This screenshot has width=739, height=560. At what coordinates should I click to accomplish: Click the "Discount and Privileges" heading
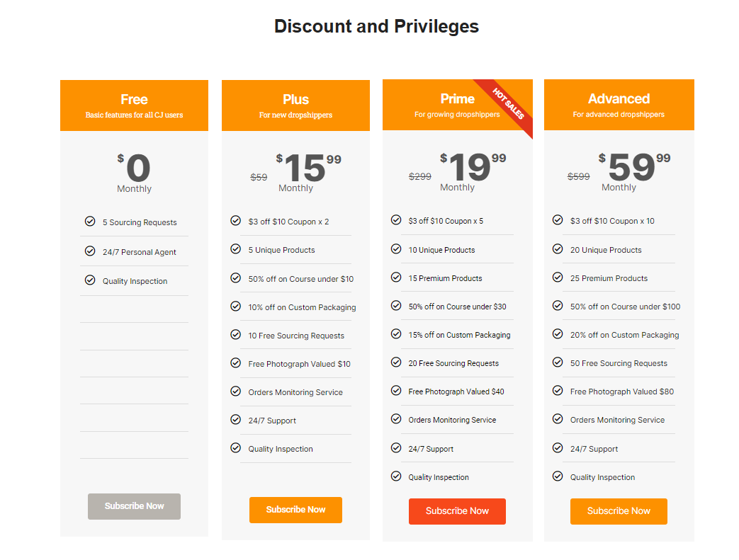coord(376,26)
